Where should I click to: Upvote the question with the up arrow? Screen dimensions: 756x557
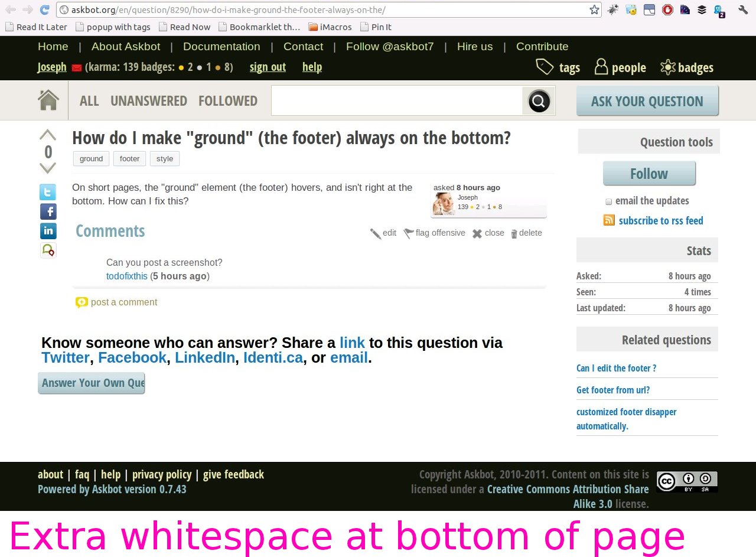[48, 135]
